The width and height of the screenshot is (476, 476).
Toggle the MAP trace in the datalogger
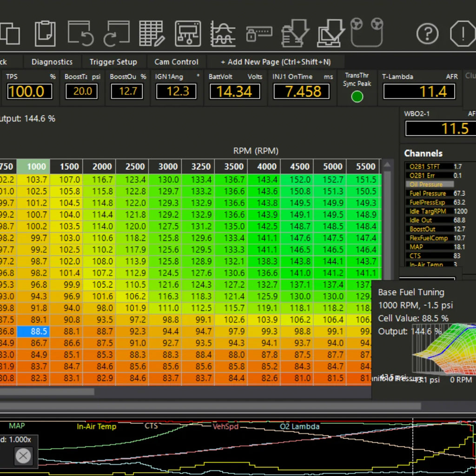point(17,426)
